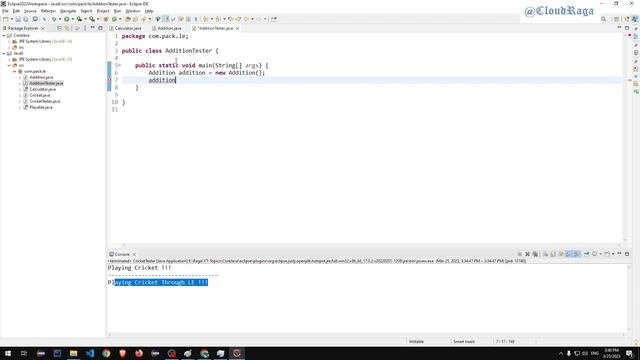Click the Quick Access search magnifier icon
Screen dimensions: 640x360
pos(603,19)
